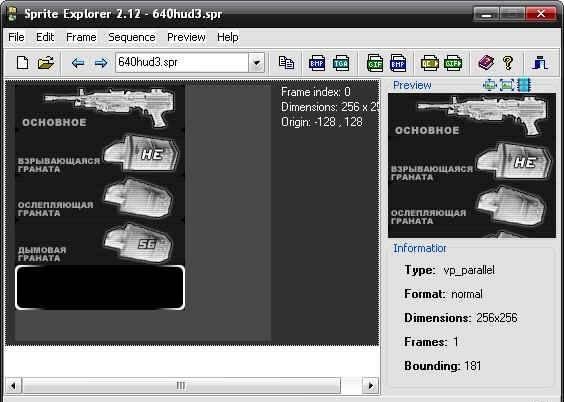The height and width of the screenshot is (402, 564).
Task: Click the horizontal scrollbar thumb
Action: pyautogui.click(x=181, y=386)
